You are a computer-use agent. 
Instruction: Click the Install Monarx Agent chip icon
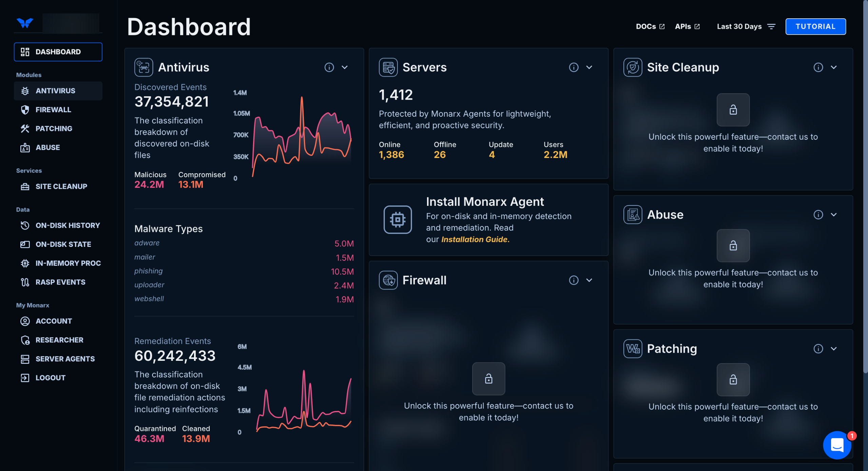coord(398,220)
